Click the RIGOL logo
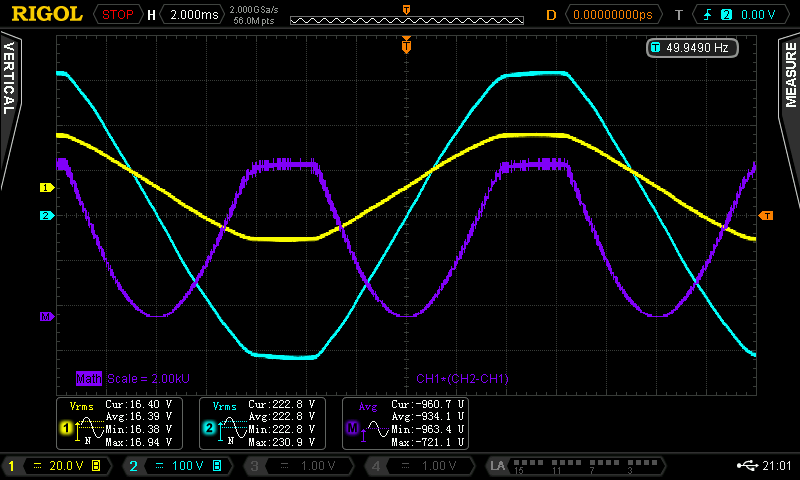This screenshot has width=800, height=480. point(47,14)
